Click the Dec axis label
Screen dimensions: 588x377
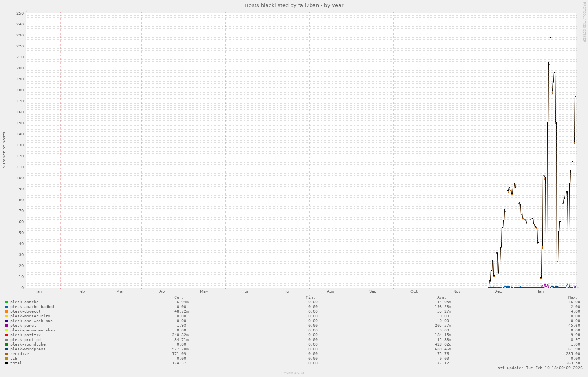[497, 291]
